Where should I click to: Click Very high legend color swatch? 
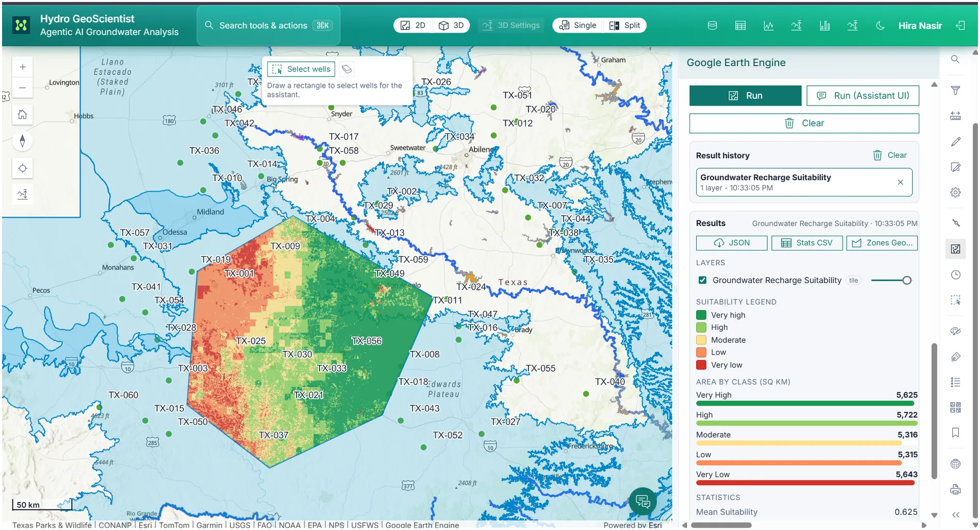coord(701,315)
